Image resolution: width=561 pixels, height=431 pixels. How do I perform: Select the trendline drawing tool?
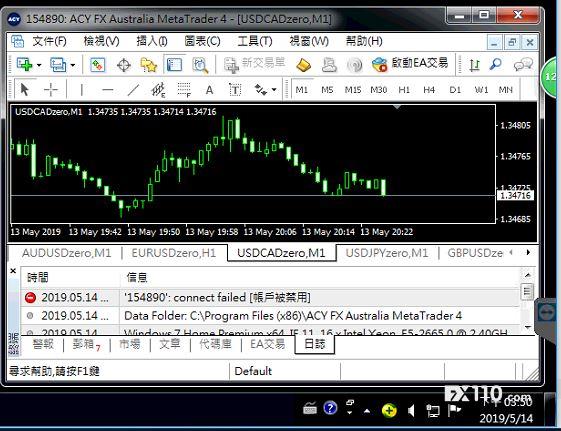(x=133, y=89)
